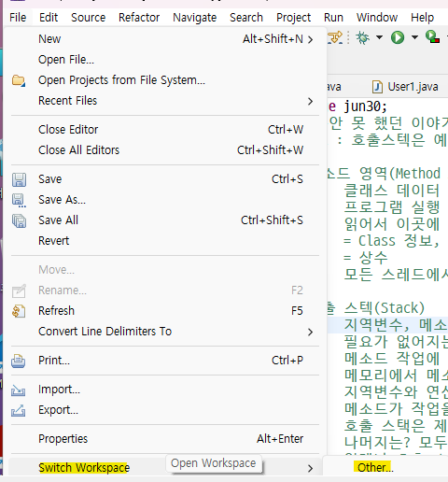Click the 스텍(Stack) comment line
The image size is (448, 482).
pos(385,308)
